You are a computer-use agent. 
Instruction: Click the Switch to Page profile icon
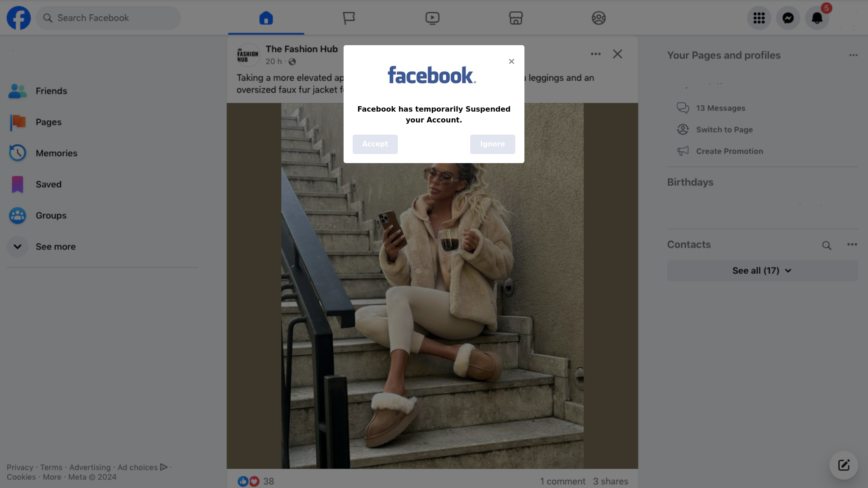tap(683, 130)
